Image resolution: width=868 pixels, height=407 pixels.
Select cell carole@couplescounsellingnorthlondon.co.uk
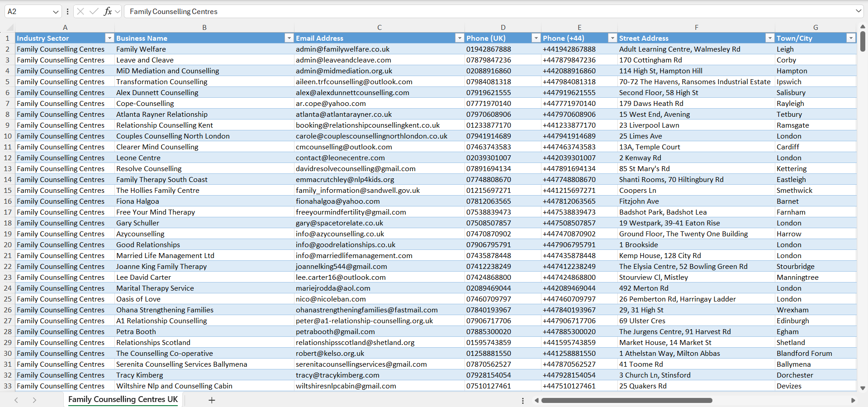[x=379, y=136]
